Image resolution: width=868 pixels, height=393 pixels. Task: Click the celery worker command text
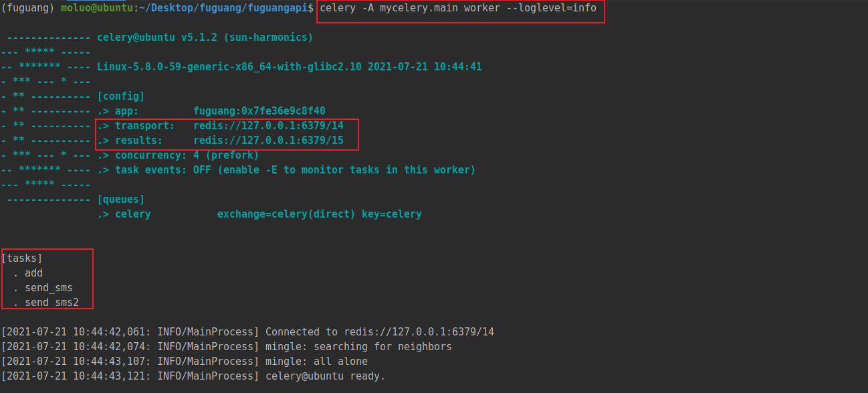pyautogui.click(x=458, y=8)
